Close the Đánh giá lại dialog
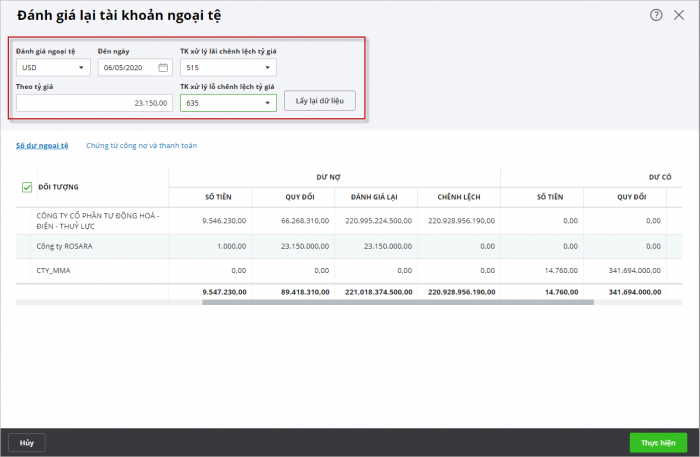700x457 pixels. [x=679, y=15]
